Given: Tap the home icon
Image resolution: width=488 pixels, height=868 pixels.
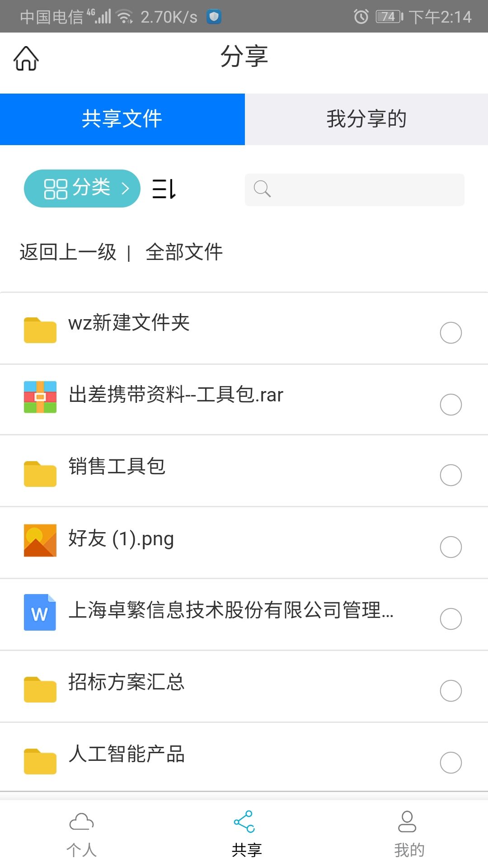Looking at the screenshot, I should [x=26, y=59].
